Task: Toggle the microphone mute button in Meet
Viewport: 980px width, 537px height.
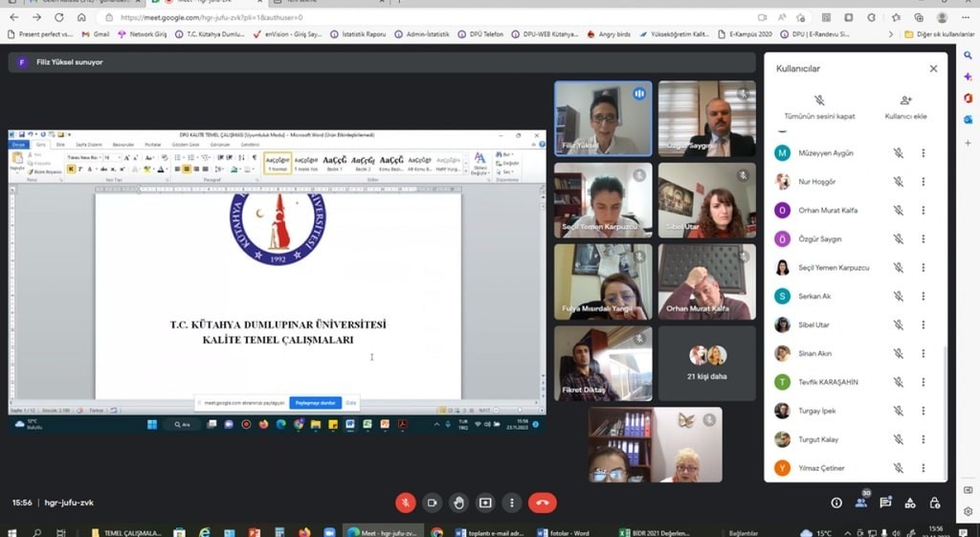Action: coord(405,503)
